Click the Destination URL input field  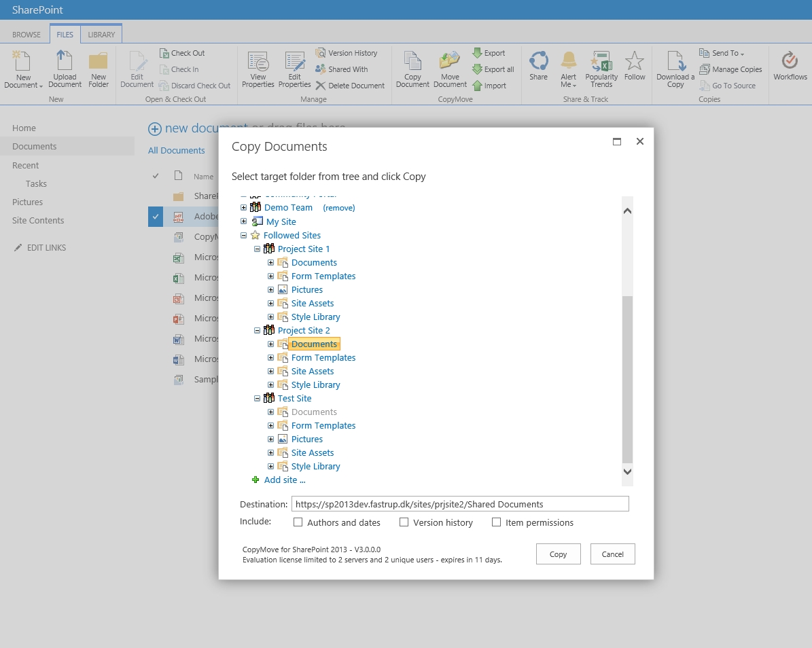click(460, 503)
